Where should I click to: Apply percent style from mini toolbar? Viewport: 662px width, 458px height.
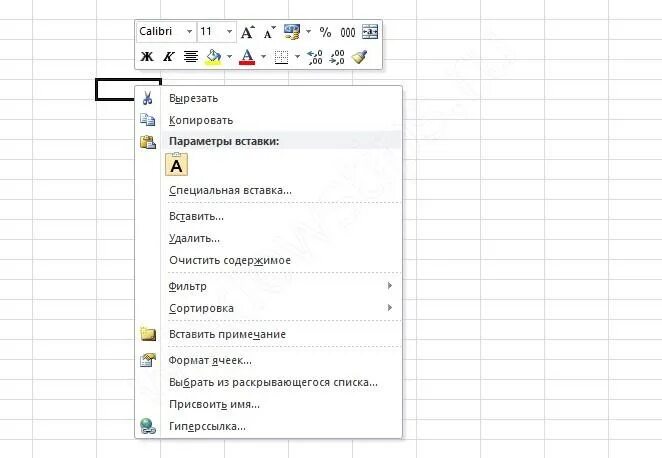[325, 32]
